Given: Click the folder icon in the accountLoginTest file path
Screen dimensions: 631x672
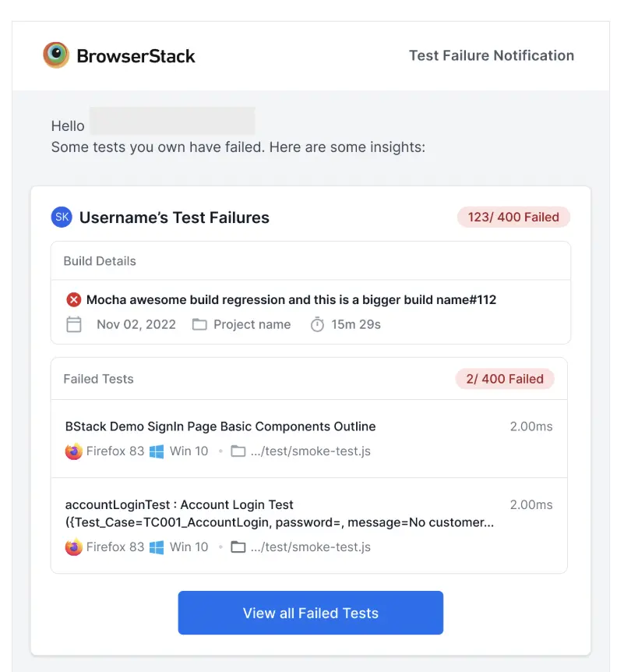Looking at the screenshot, I should coord(238,547).
